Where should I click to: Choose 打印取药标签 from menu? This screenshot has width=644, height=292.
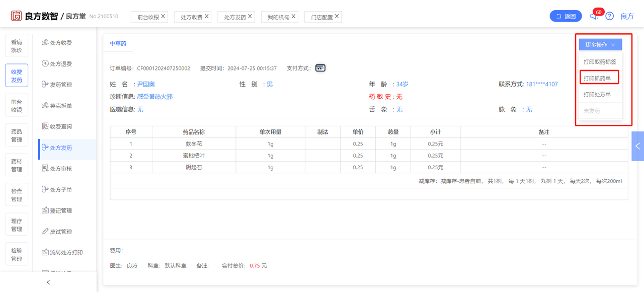(600, 62)
